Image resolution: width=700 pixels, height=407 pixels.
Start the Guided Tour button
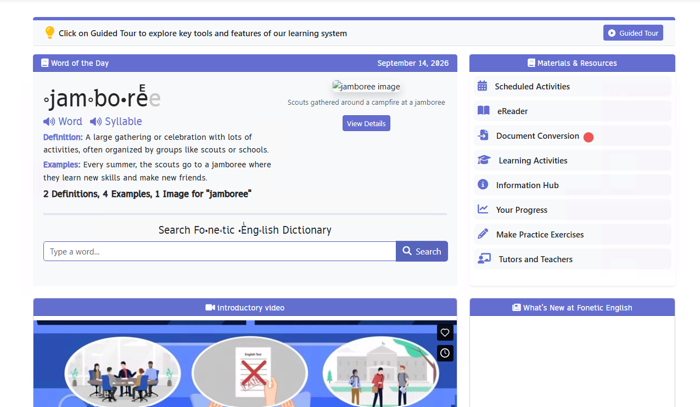click(633, 33)
